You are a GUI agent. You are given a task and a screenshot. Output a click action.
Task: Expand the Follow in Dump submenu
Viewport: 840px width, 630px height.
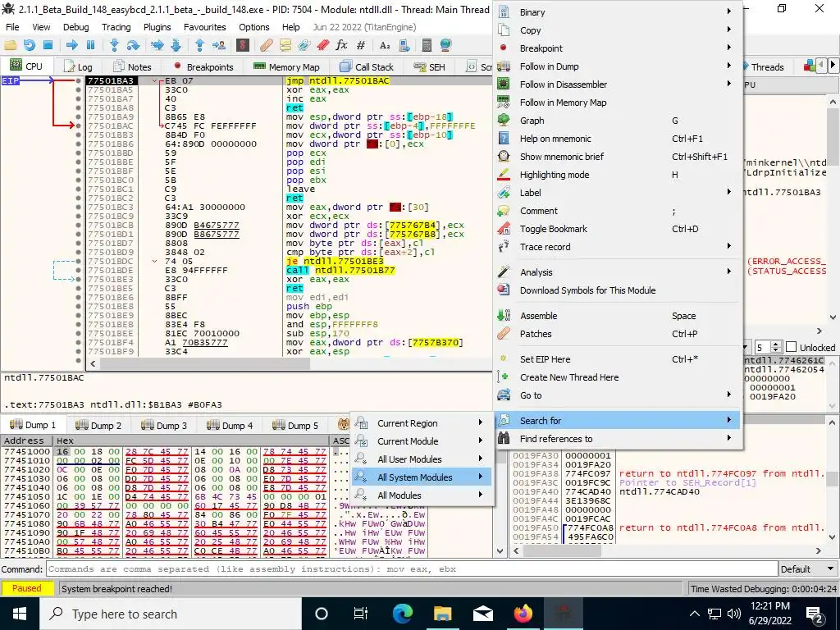(618, 66)
